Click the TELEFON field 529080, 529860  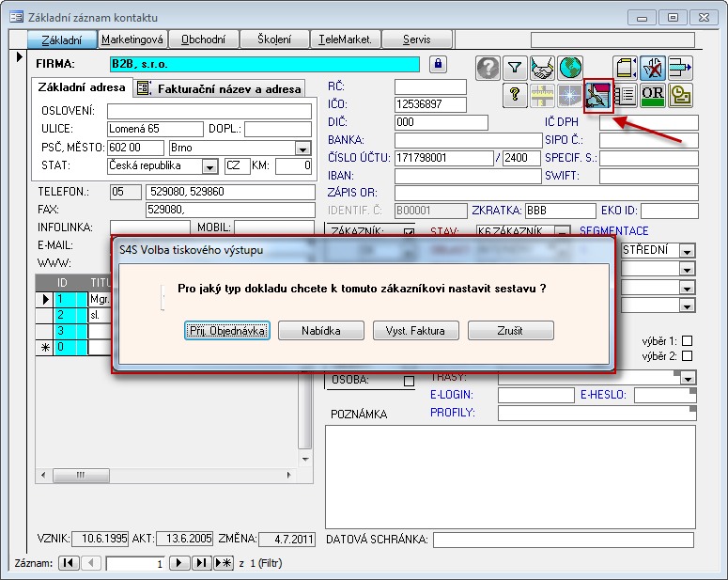coord(230,192)
